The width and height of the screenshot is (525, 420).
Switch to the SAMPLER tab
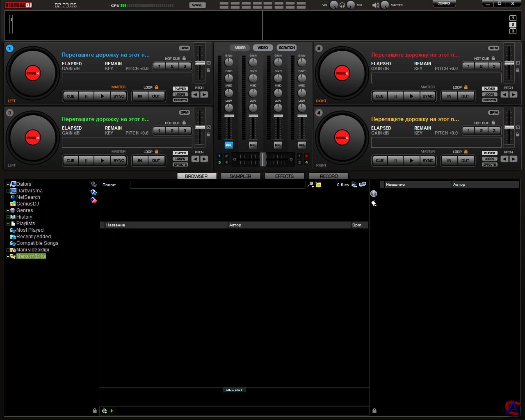pos(240,176)
